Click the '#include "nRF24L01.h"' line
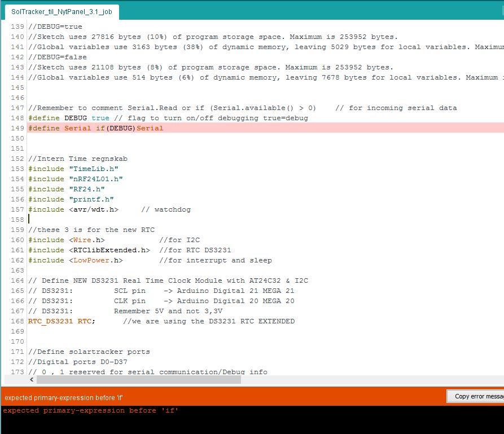The width and height of the screenshot is (504, 434). (76, 179)
